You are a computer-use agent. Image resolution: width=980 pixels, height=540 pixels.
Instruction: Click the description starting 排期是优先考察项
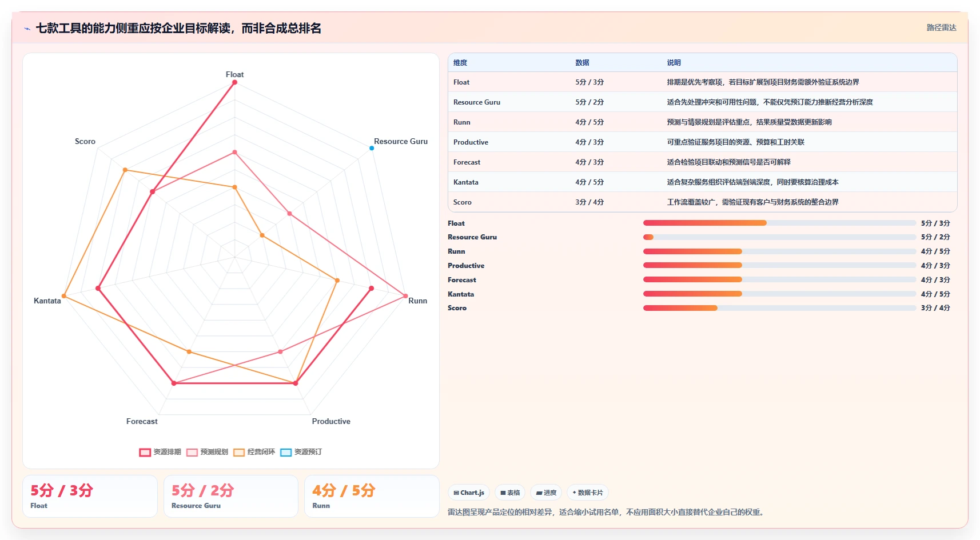[x=763, y=82]
